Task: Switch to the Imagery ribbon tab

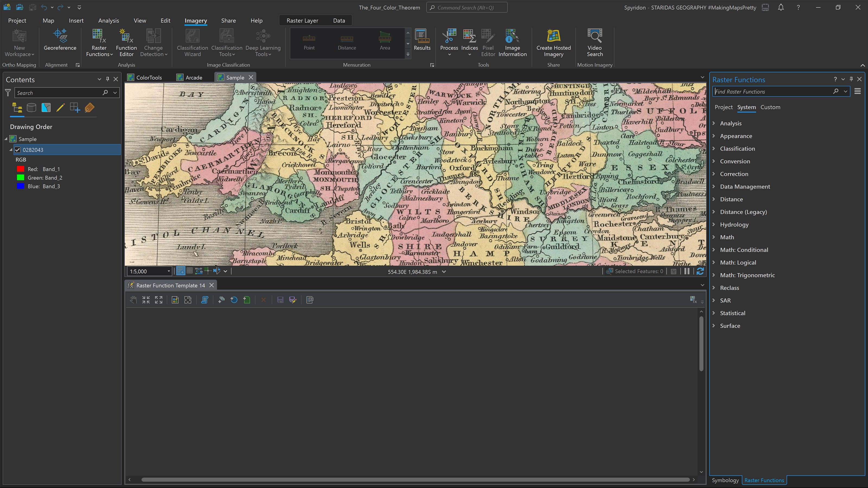Action: click(x=195, y=20)
